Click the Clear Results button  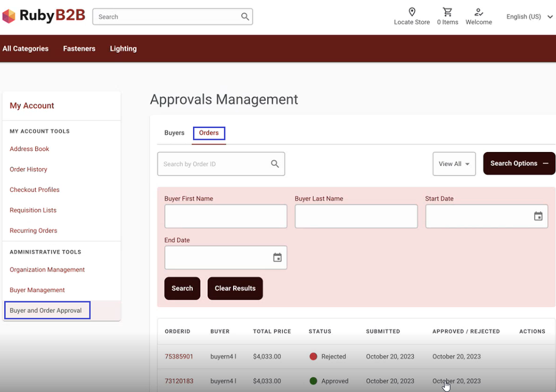[235, 288]
